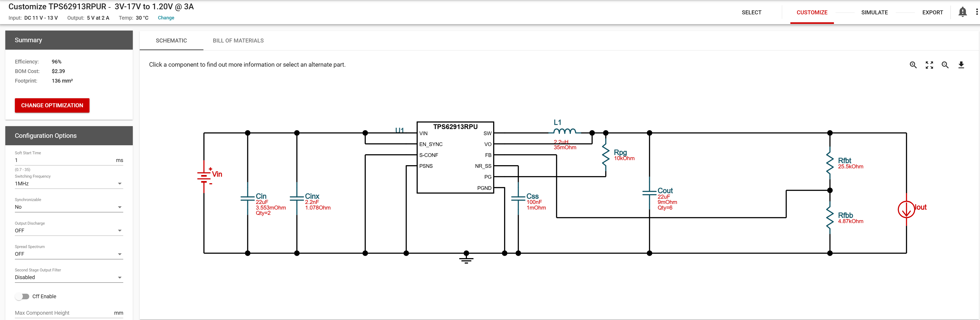Select the Cout capacitor symbol

tap(649, 193)
